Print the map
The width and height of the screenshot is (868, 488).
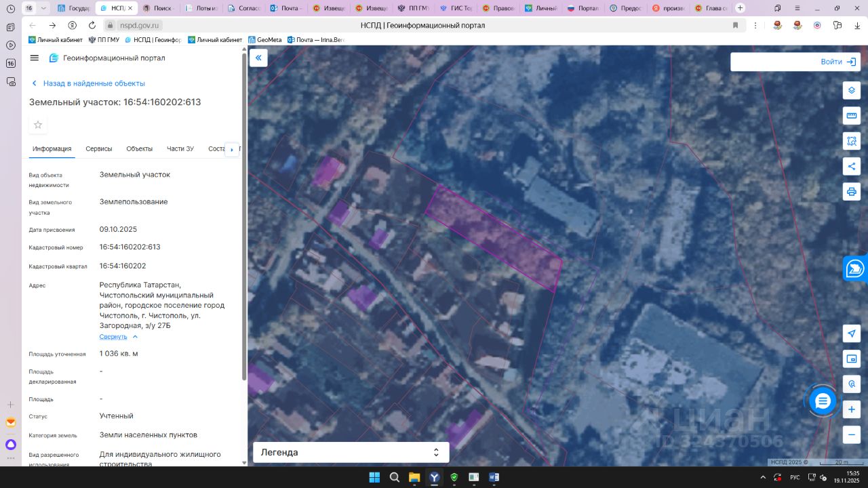[852, 191]
